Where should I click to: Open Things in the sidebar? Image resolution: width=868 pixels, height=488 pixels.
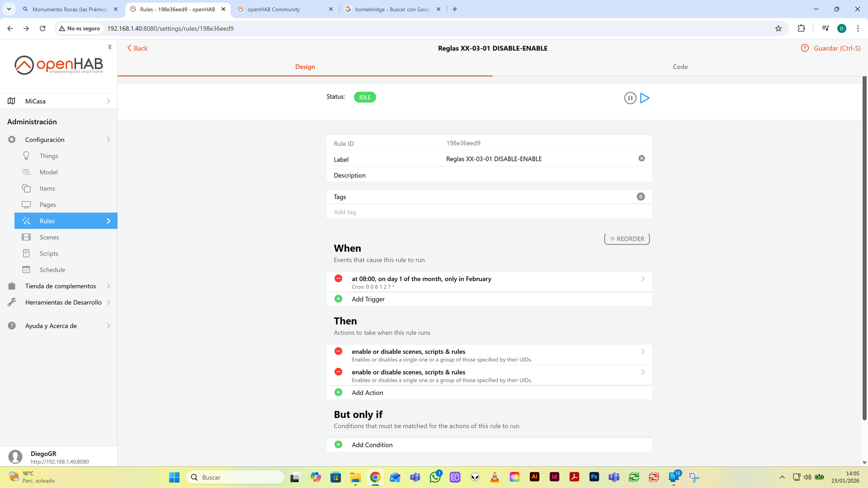point(49,156)
